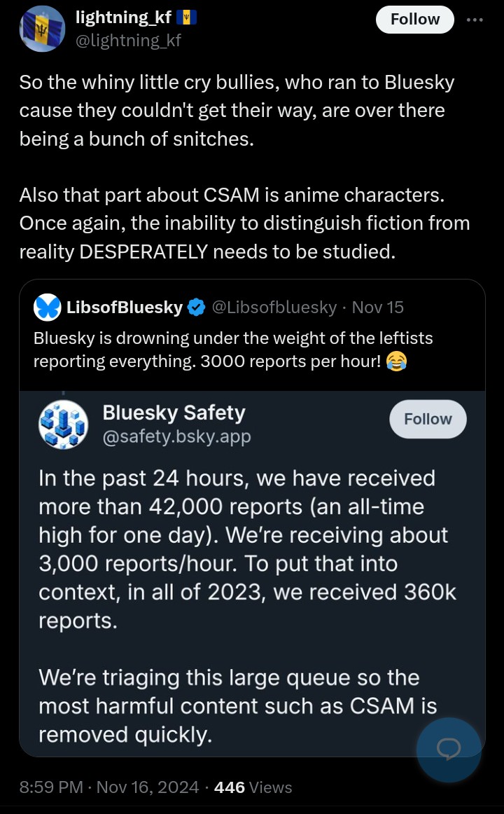
Task: Click the @safety.bsky.app handle
Action: [177, 436]
